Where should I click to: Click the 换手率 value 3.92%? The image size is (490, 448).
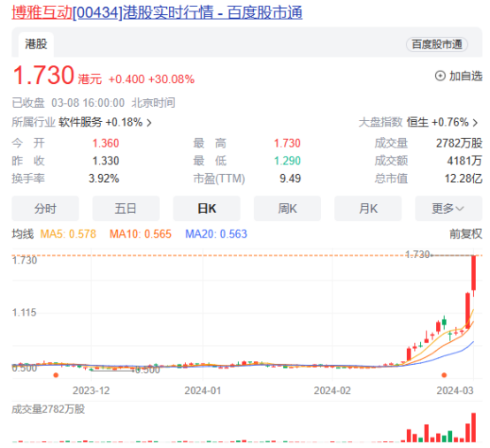(x=103, y=178)
